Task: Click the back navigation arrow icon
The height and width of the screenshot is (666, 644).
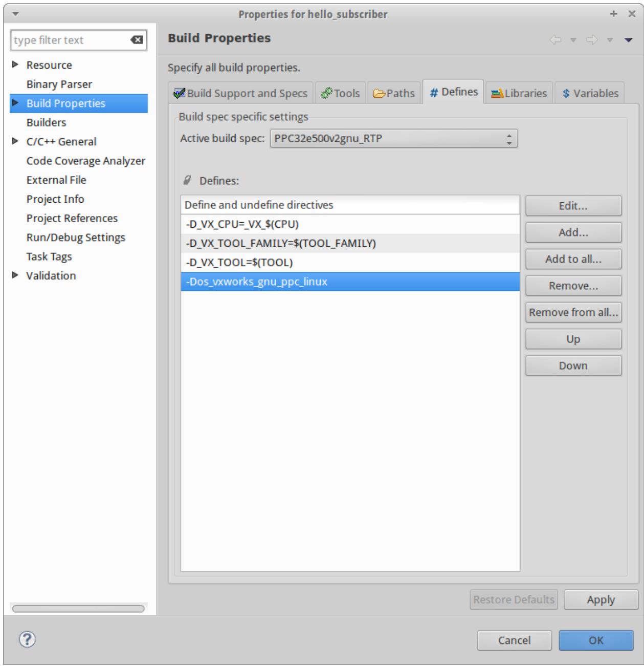Action: pyautogui.click(x=556, y=40)
